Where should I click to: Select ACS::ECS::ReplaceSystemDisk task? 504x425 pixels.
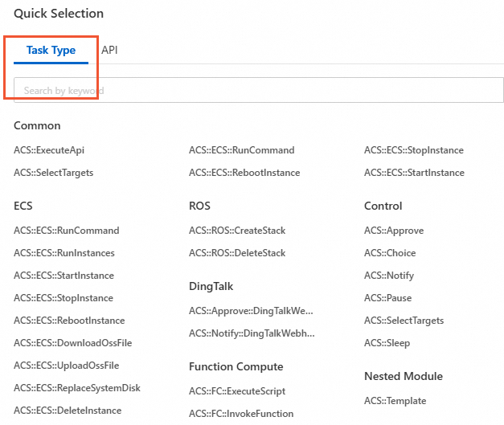click(77, 388)
